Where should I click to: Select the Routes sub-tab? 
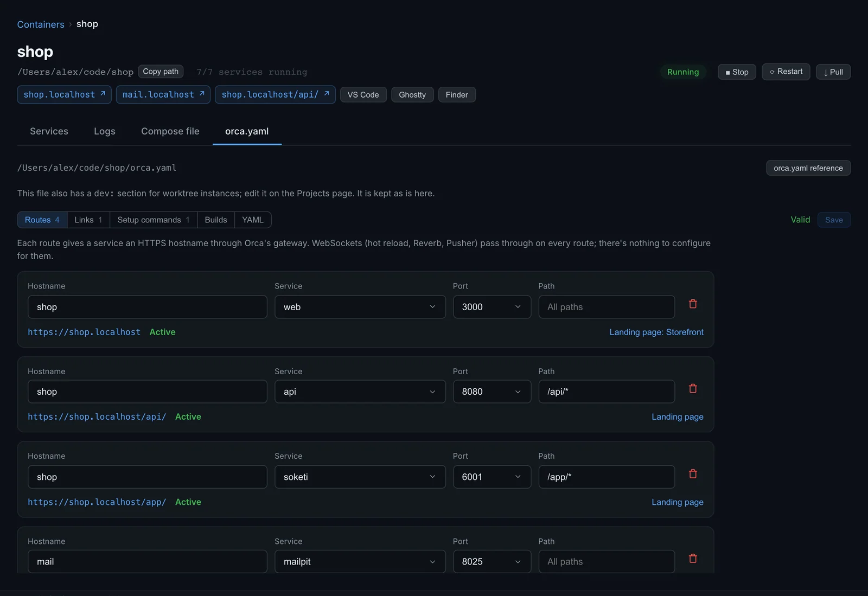(42, 220)
